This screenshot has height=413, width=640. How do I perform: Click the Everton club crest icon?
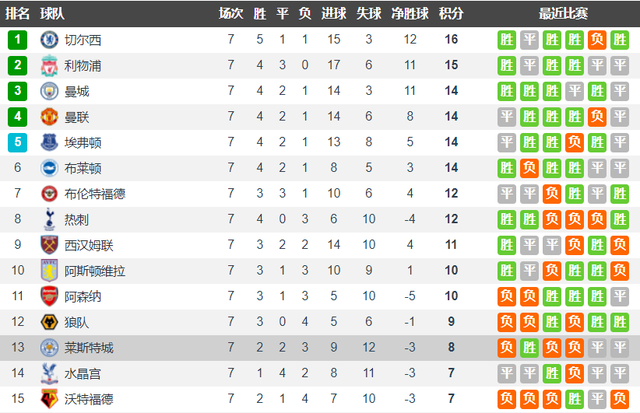pos(49,142)
